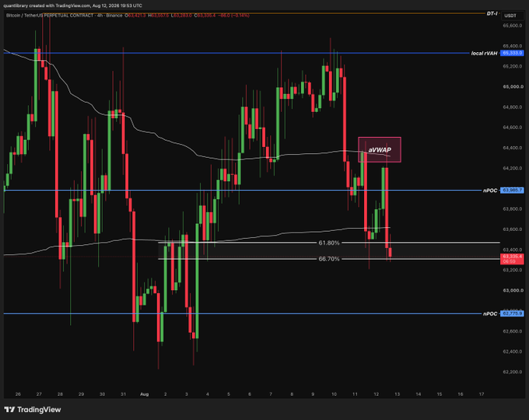Image resolution: width=529 pixels, height=420 pixels.
Task: Click date 5 on the time axis
Action: point(229,394)
